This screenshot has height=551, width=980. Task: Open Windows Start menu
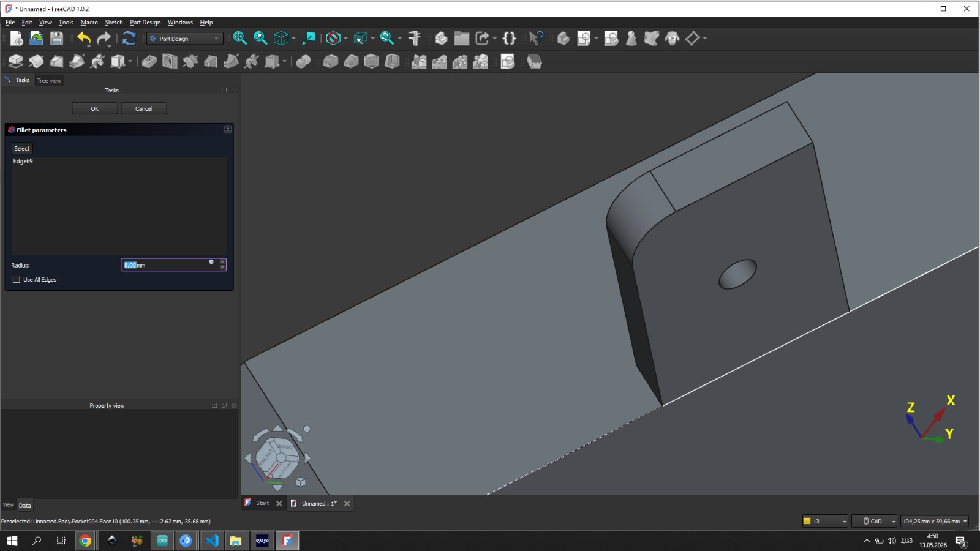[x=12, y=541]
